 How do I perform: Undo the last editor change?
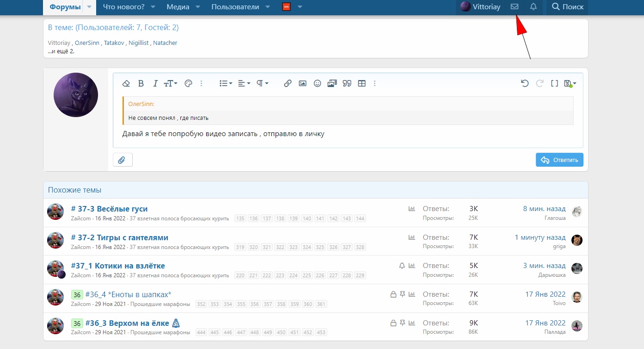tap(525, 83)
